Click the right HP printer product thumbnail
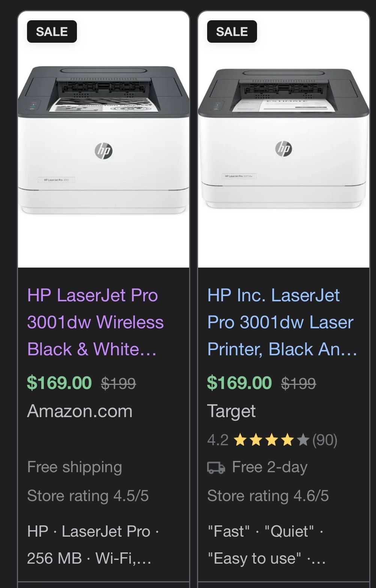This screenshot has width=376, height=588. click(283, 139)
